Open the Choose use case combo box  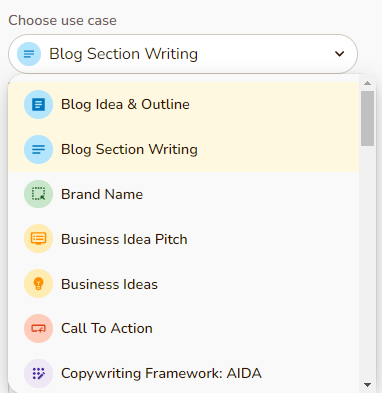pos(183,54)
